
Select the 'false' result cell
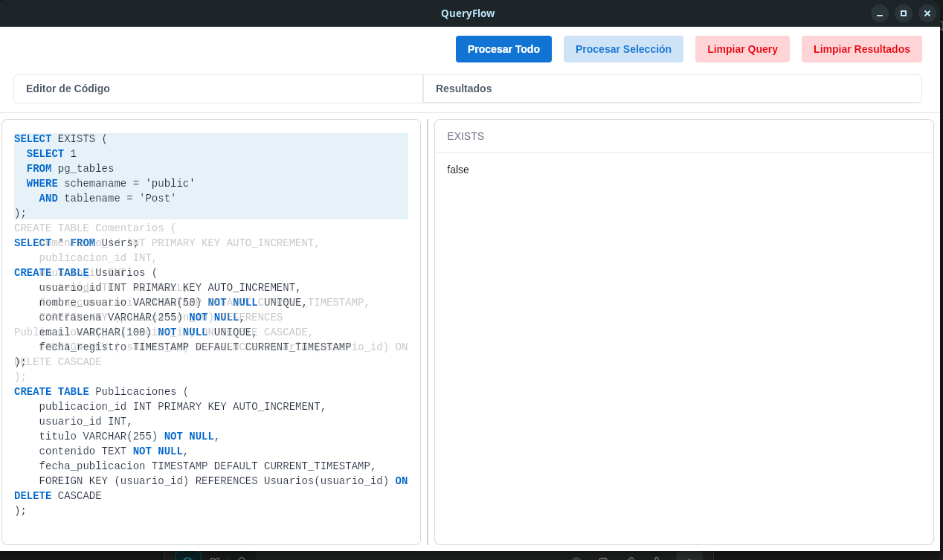[x=458, y=170]
